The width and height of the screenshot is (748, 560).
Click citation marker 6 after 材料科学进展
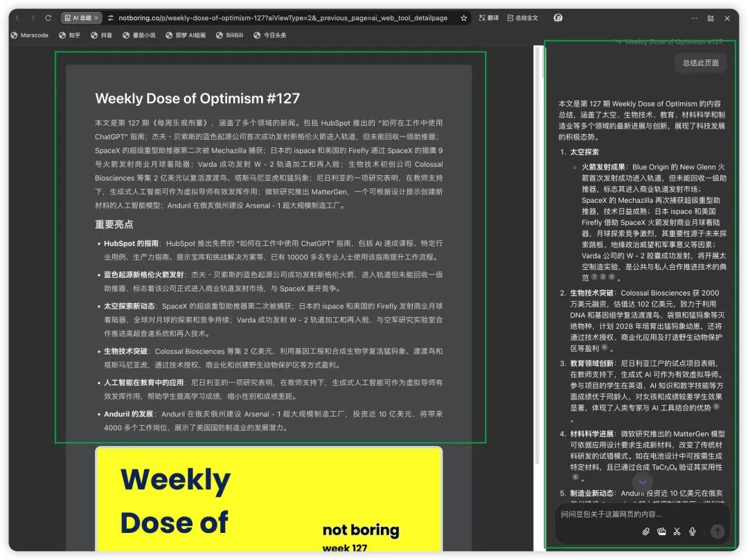575,477
